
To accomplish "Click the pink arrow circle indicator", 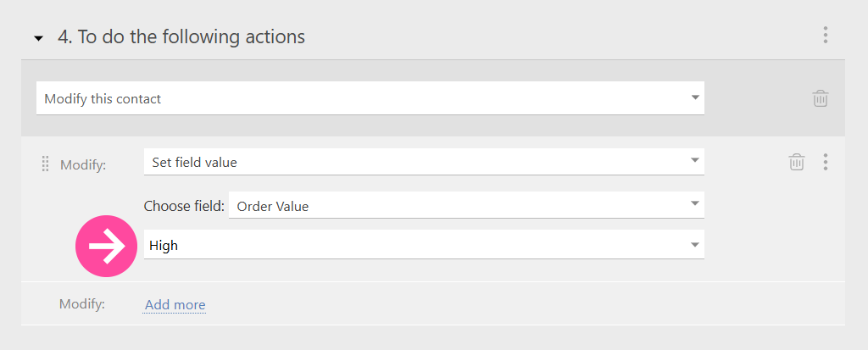I will (x=106, y=246).
